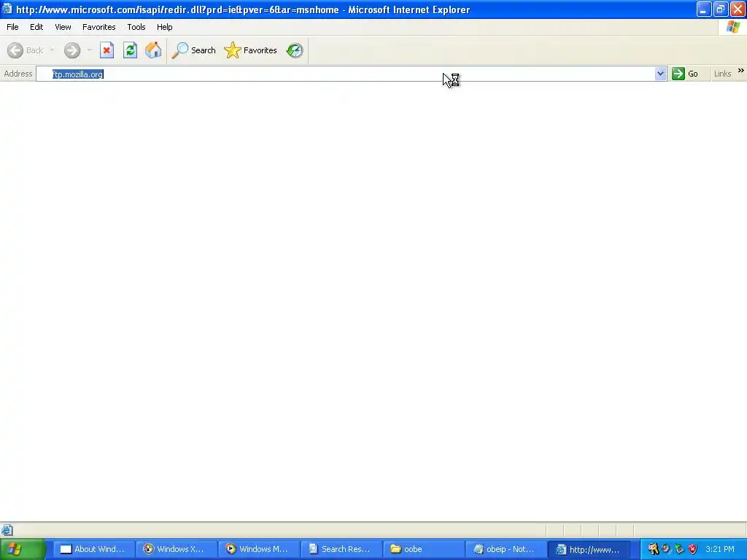747x560 pixels.
Task: Switch to Windows XP taskbar window
Action: pyautogui.click(x=175, y=549)
